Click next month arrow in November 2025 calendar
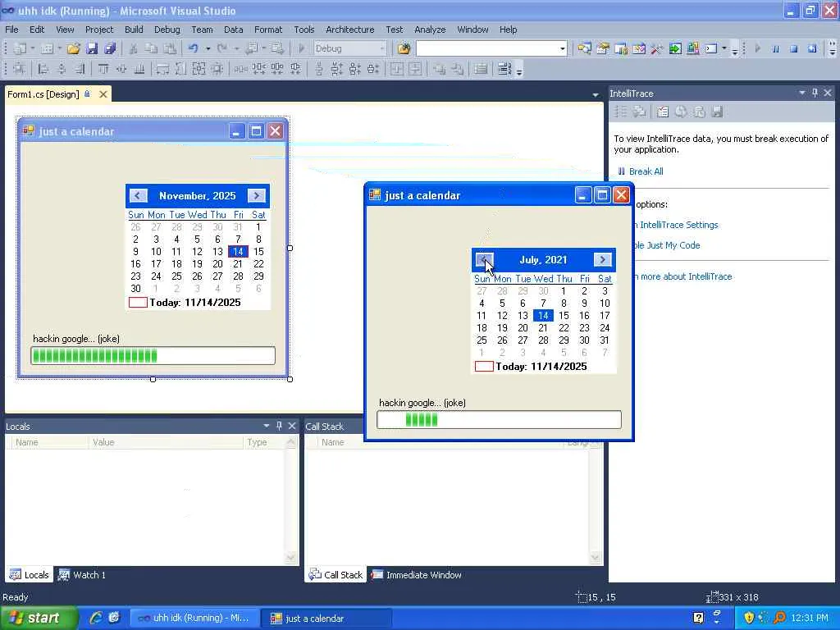 [256, 195]
